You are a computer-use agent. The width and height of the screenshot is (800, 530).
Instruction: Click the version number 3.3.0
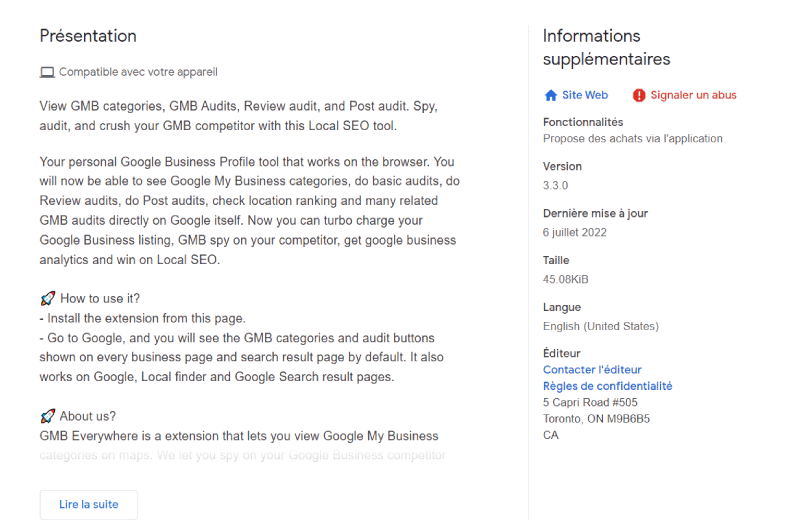[x=555, y=185]
